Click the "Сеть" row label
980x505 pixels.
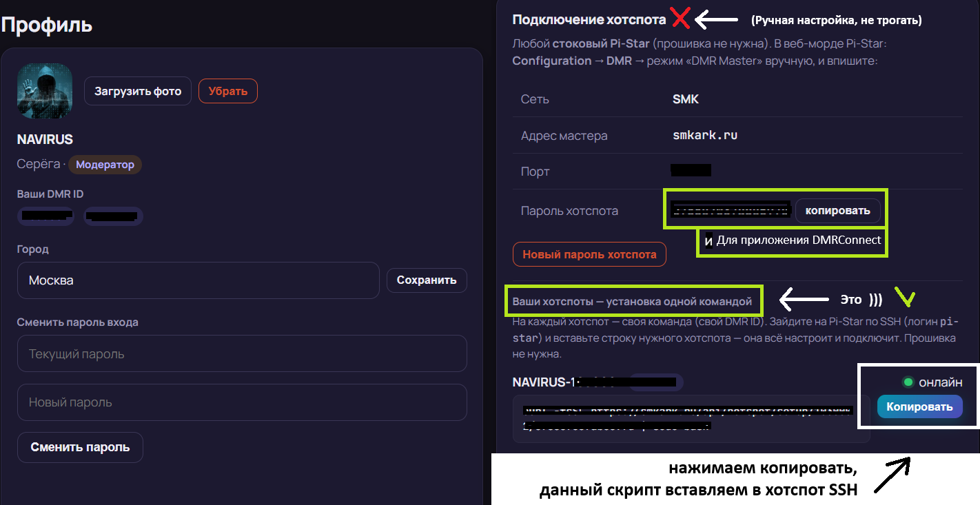(535, 99)
